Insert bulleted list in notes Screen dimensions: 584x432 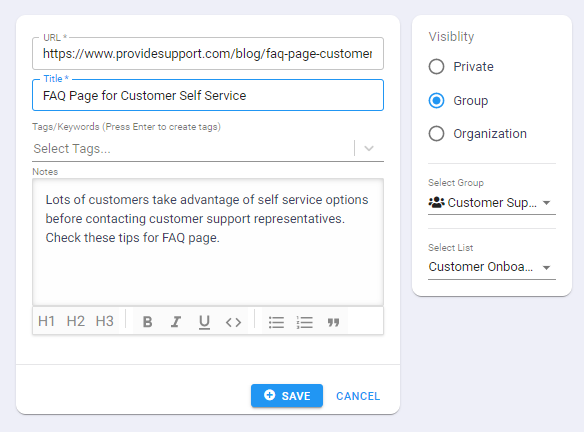point(276,322)
